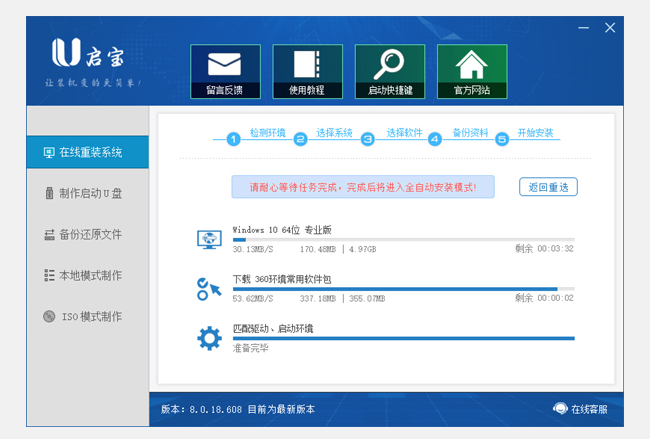This screenshot has width=650, height=439.
Task: Click the backup icon beside 备份还原文件
Action: click(x=49, y=235)
